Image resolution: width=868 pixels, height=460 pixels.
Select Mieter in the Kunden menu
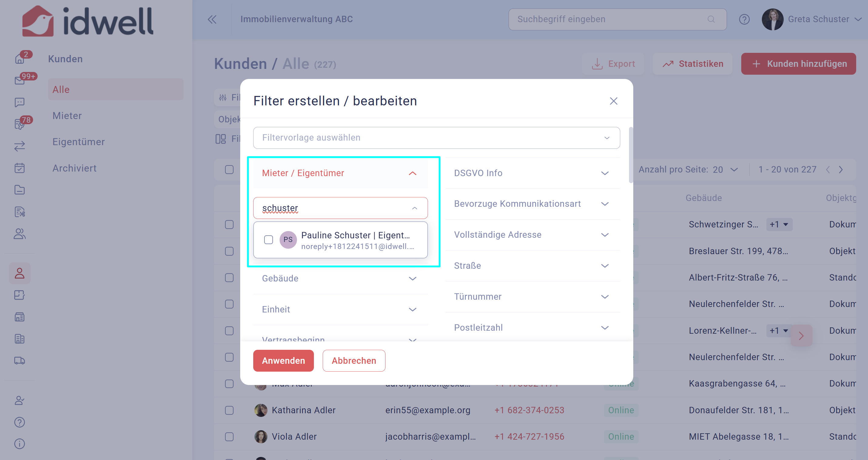click(67, 116)
